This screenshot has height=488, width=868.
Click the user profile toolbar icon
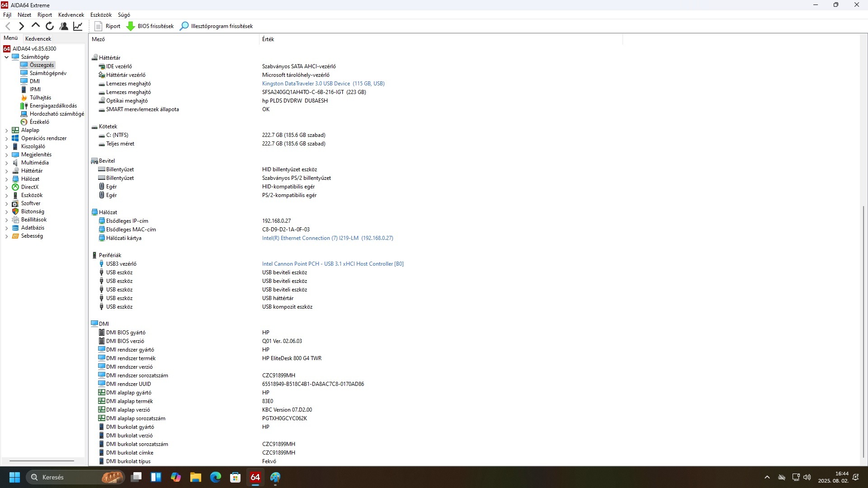pyautogui.click(x=64, y=26)
